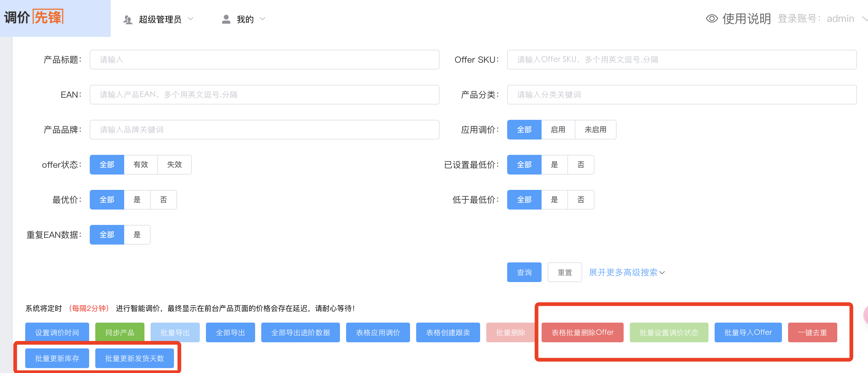Viewport: 868px width, 373px height.
Task: Click the 一键去重 deduplicate button
Action: click(x=812, y=332)
